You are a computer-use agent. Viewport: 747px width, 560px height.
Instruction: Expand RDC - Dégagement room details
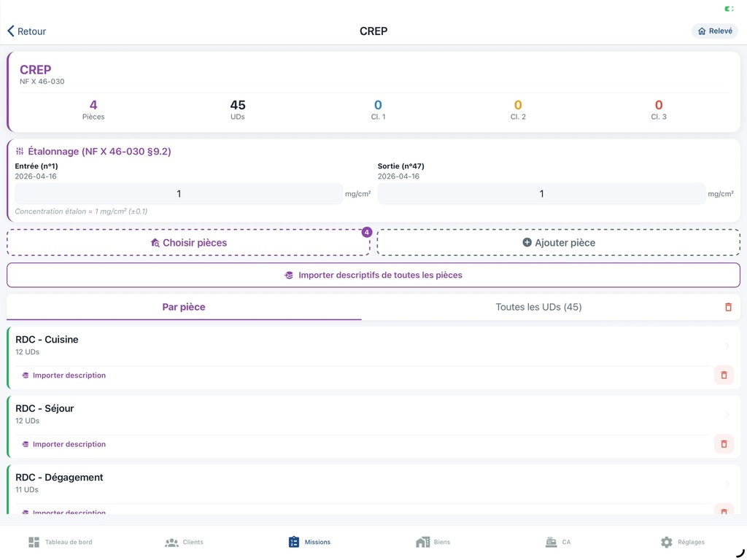tap(365, 483)
